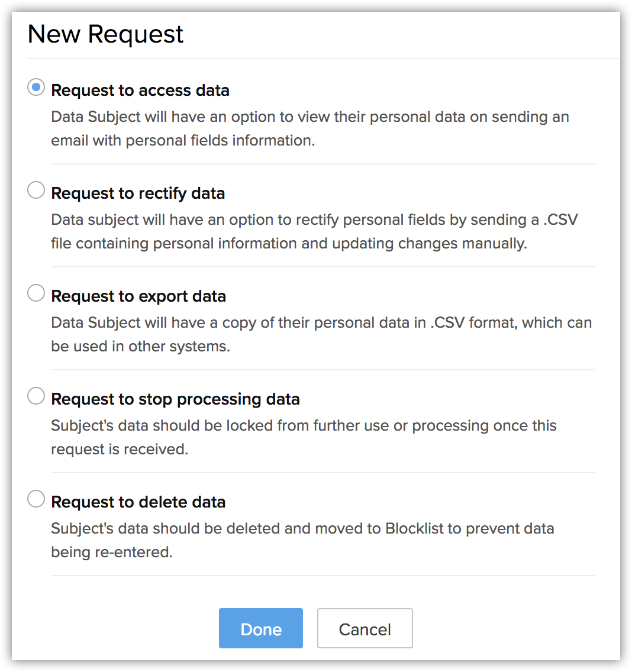The height and width of the screenshot is (672, 632).
Task: Click the 'Request to delete data' label text
Action: (x=138, y=502)
